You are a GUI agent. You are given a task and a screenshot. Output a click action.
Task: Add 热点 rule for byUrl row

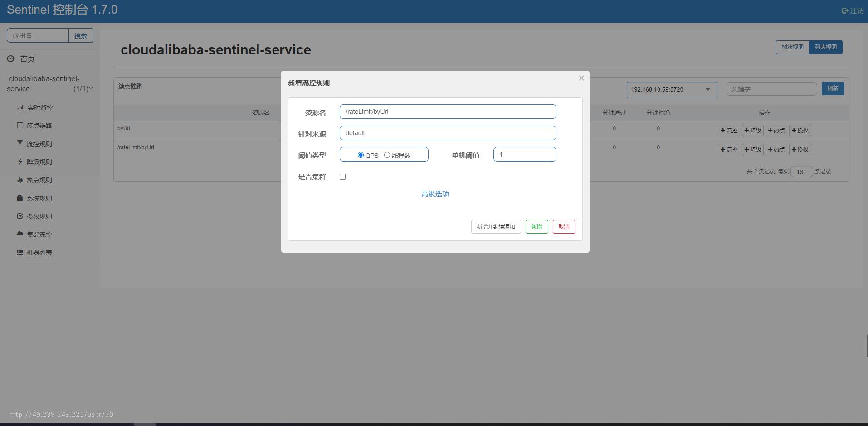pyautogui.click(x=776, y=131)
